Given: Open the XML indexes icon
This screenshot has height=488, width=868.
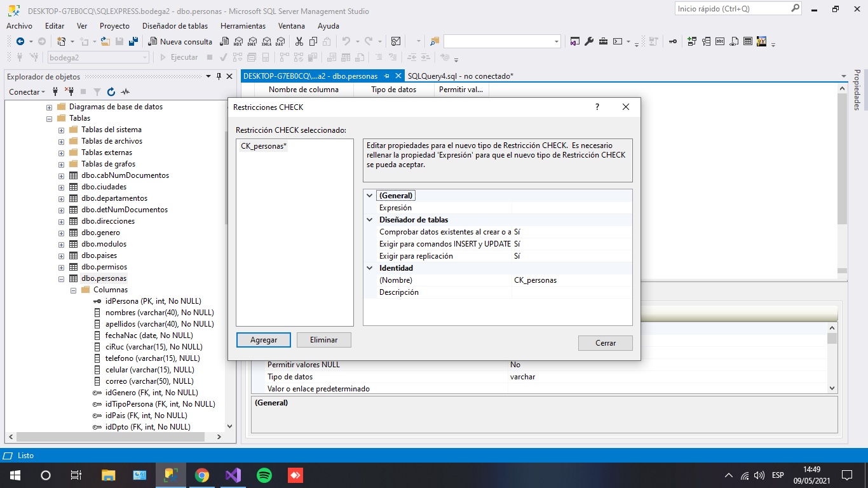Looking at the screenshot, I should coord(734,41).
